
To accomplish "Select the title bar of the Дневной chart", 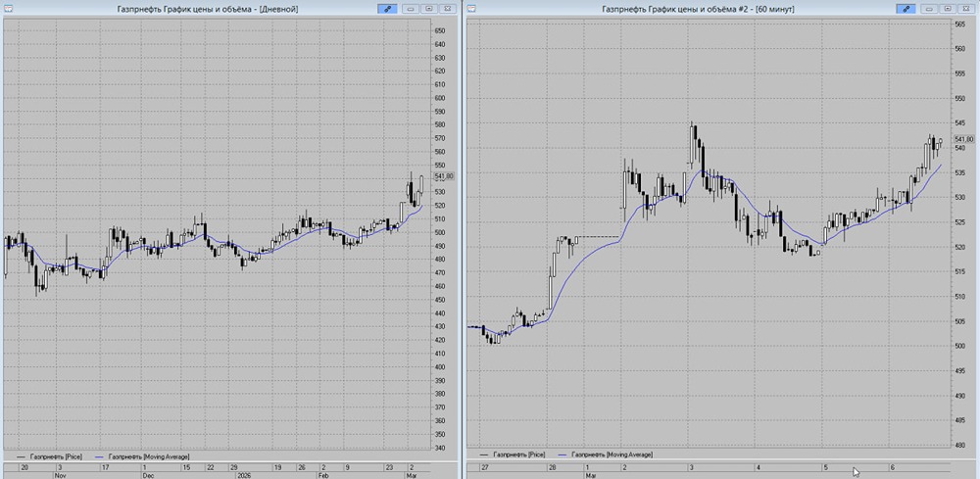I will 208,9.
